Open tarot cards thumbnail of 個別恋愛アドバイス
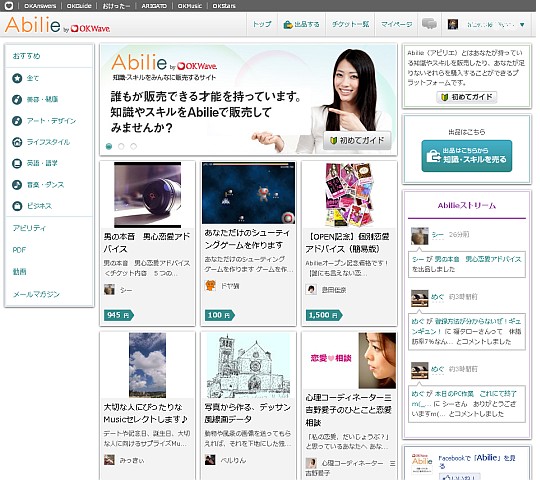Screen dimensions: 540x480 click(x=349, y=195)
